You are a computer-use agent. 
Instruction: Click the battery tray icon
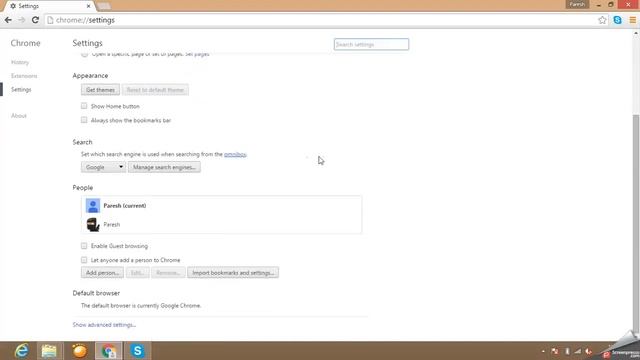[x=567, y=351]
